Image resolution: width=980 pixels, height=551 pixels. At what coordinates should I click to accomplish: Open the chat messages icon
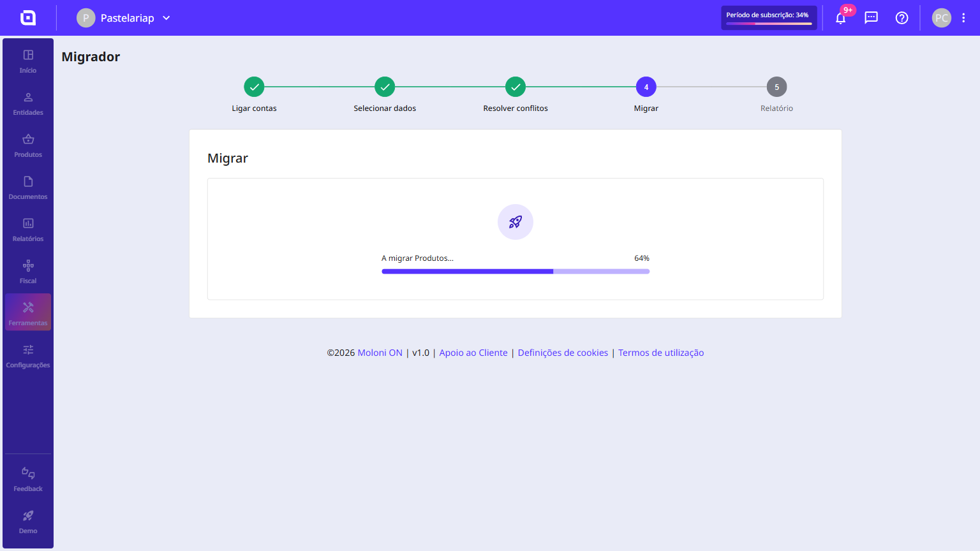point(871,18)
